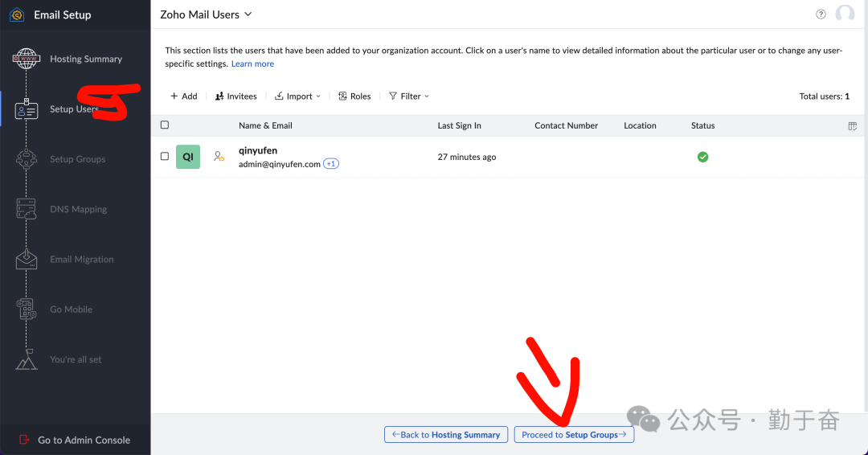Expand the Filter dropdown

pyautogui.click(x=409, y=96)
